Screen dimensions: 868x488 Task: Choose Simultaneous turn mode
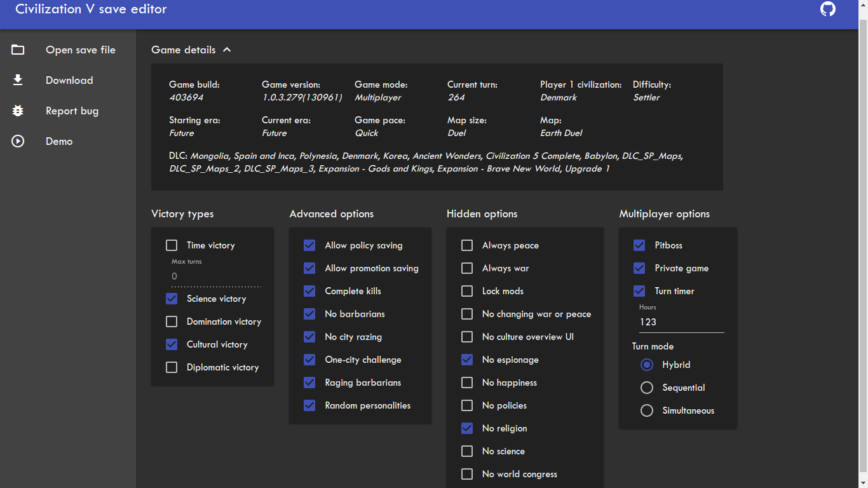tap(647, 410)
